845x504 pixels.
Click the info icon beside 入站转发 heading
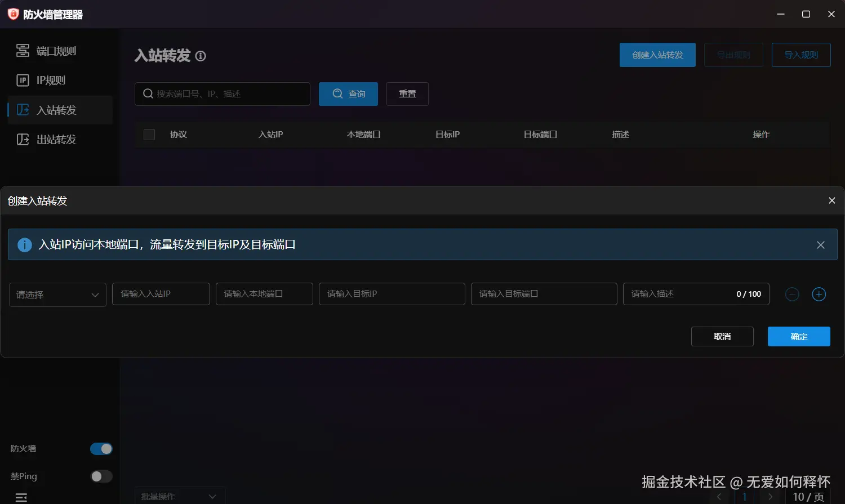click(x=201, y=56)
